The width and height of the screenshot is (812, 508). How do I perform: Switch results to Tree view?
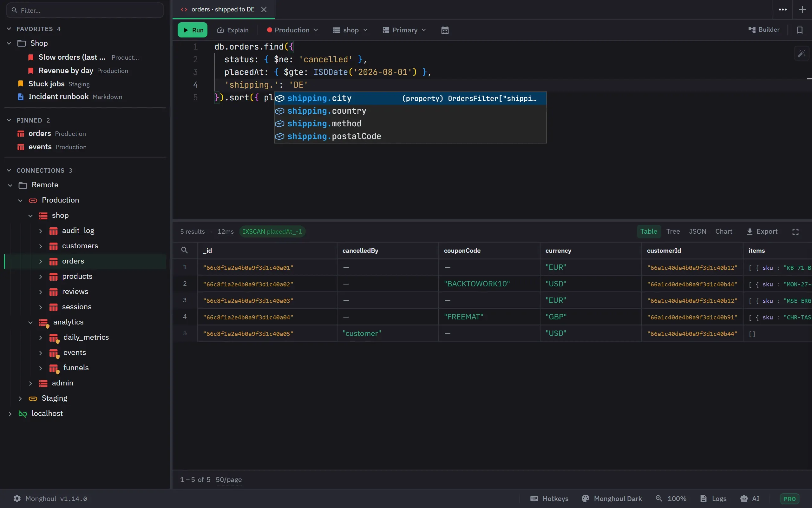673,231
